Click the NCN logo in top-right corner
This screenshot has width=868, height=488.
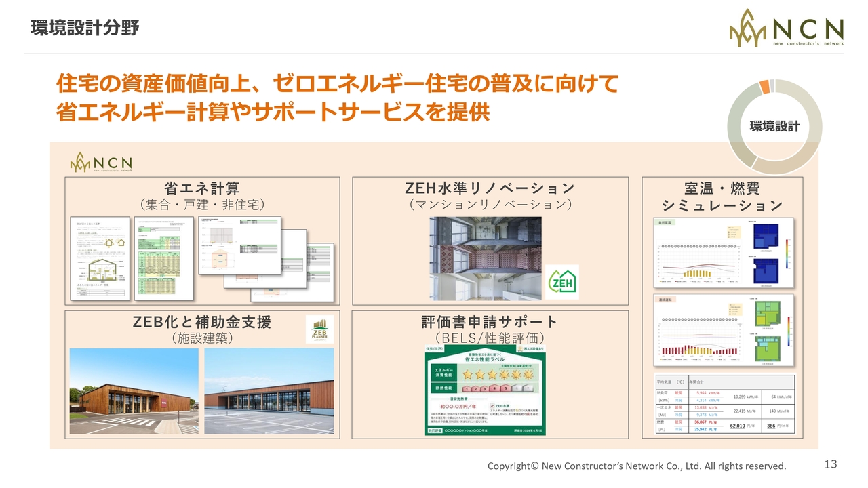point(787,28)
